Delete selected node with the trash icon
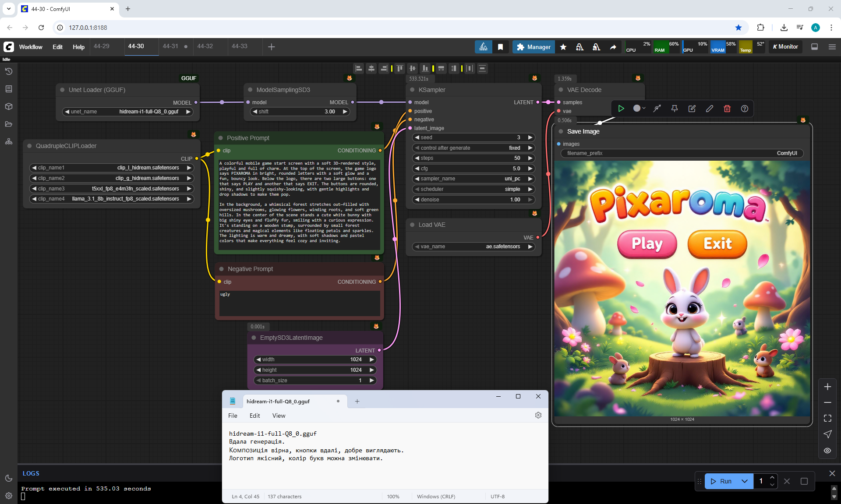The image size is (841, 504). [x=727, y=109]
